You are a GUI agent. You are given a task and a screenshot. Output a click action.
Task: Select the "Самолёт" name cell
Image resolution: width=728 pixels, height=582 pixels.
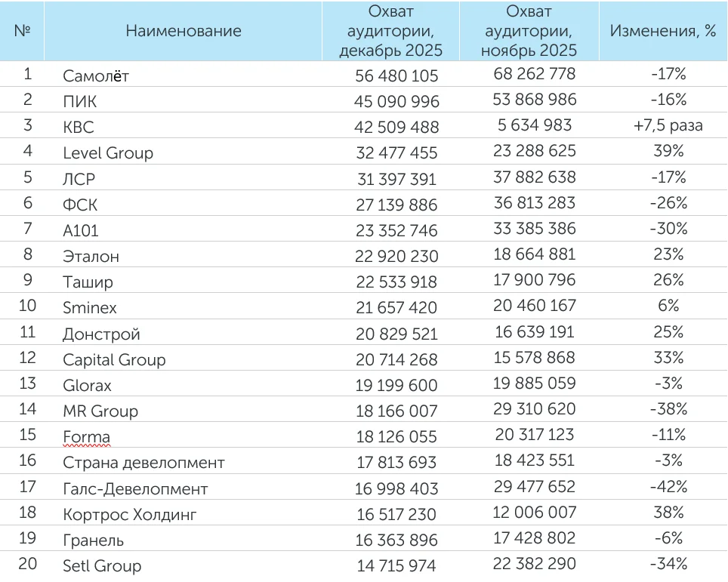(x=96, y=75)
